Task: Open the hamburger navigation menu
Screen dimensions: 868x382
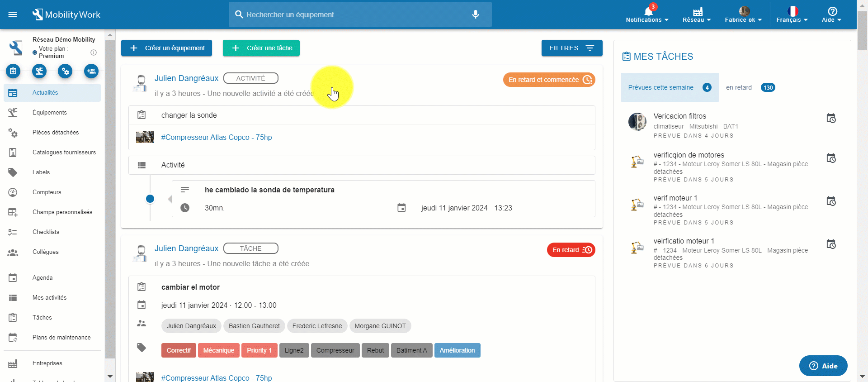Action: coord(13,14)
